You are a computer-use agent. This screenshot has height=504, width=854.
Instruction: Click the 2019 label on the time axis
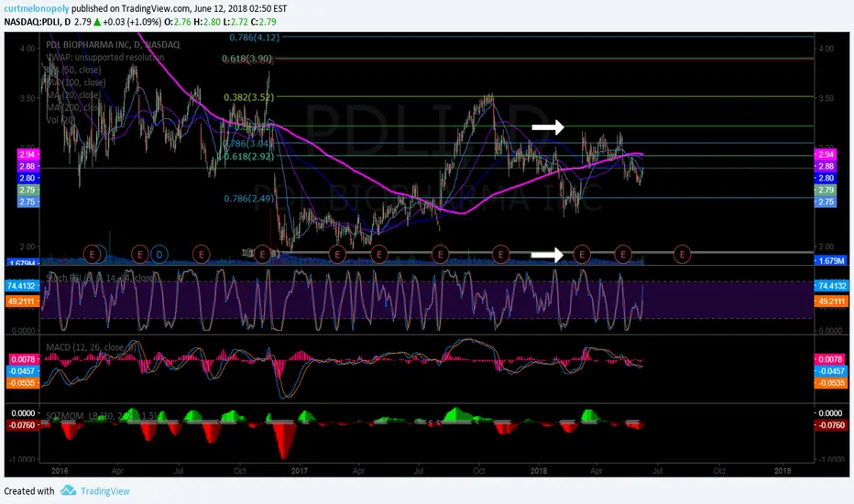(783, 471)
